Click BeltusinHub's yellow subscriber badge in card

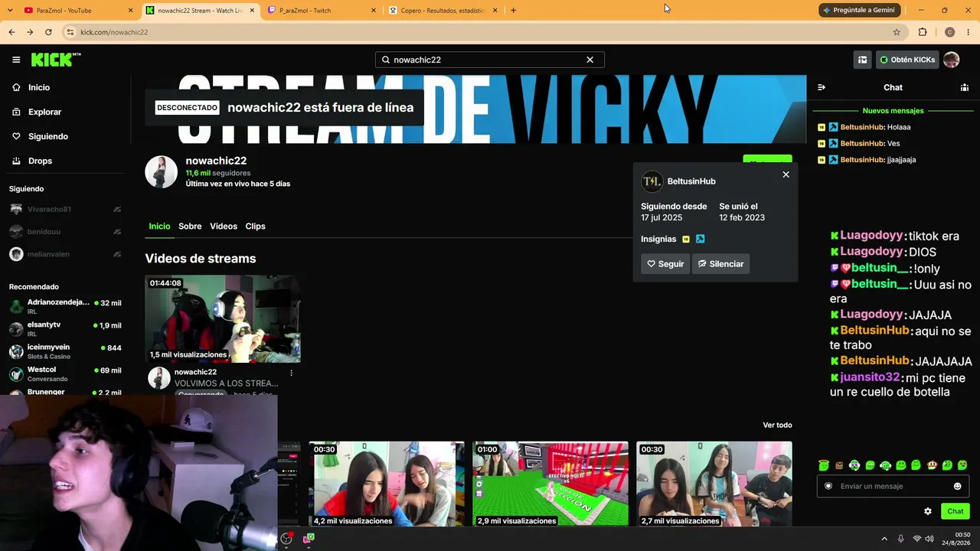point(686,240)
